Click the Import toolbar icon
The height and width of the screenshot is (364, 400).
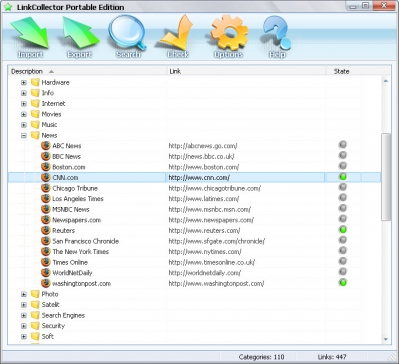(x=30, y=37)
